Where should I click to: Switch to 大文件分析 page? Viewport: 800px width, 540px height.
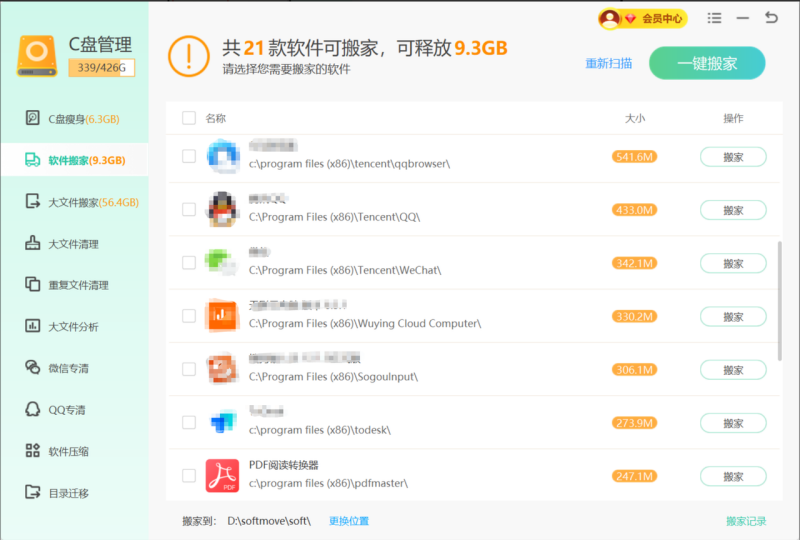point(74,327)
